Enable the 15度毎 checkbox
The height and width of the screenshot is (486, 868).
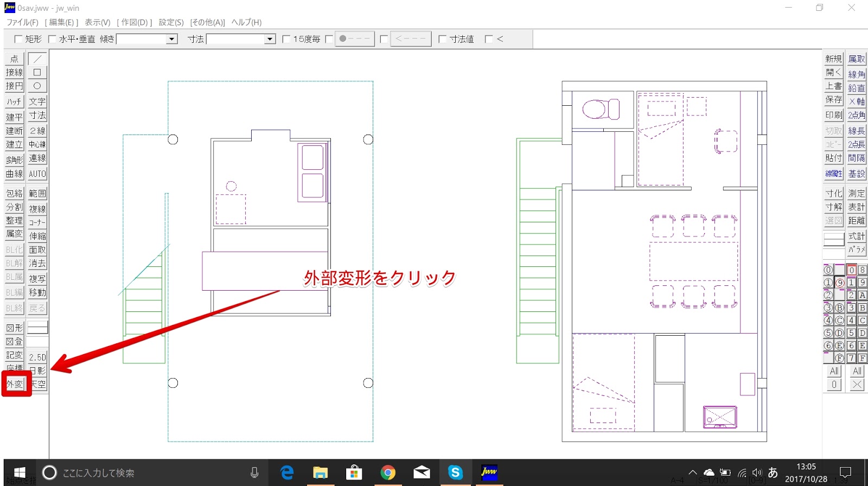point(286,39)
